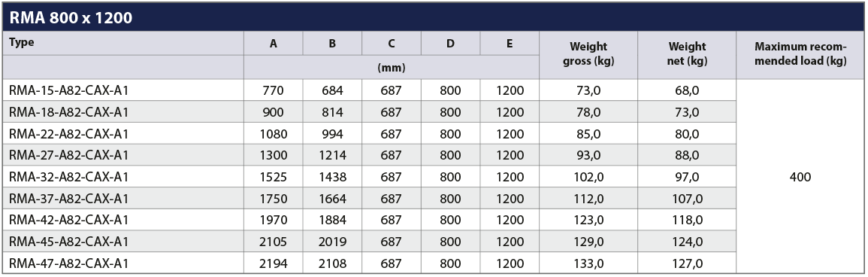Click gross weight 129,0
The height and width of the screenshot is (277, 868).
tap(588, 242)
